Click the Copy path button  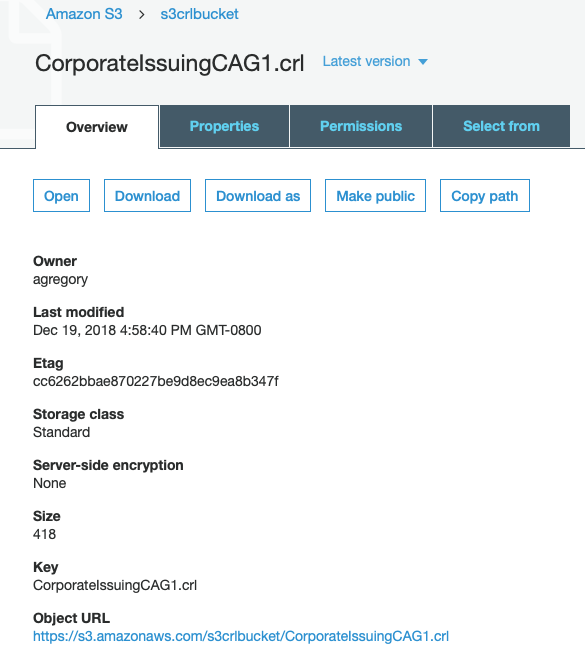pos(485,196)
